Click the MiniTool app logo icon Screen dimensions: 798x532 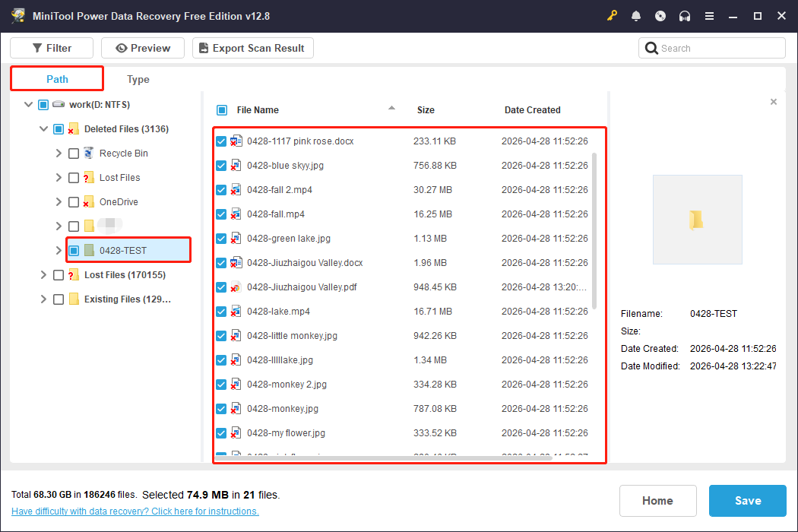[18, 16]
